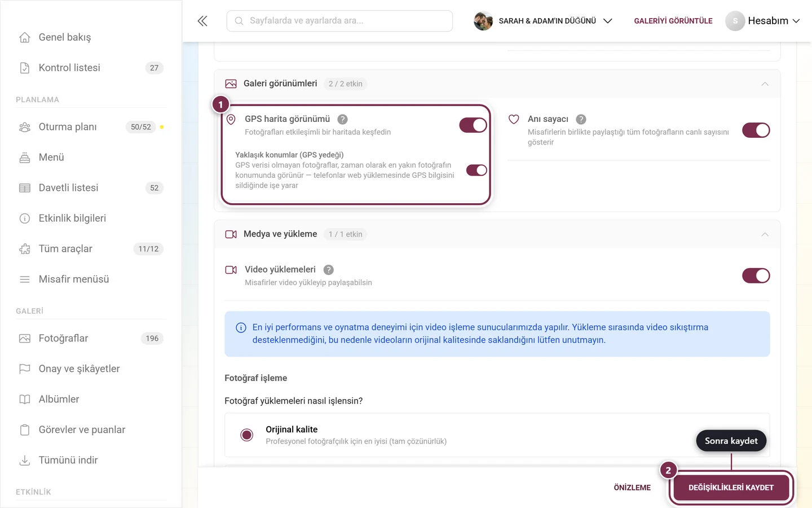The width and height of the screenshot is (812, 508).
Task: Click the Misafir menüsü hamburger icon
Action: [x=25, y=279]
